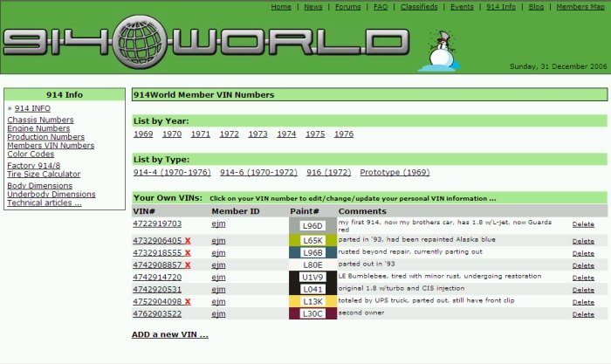Open Technical articles sidebar link
The height and width of the screenshot is (364, 611).
click(44, 203)
